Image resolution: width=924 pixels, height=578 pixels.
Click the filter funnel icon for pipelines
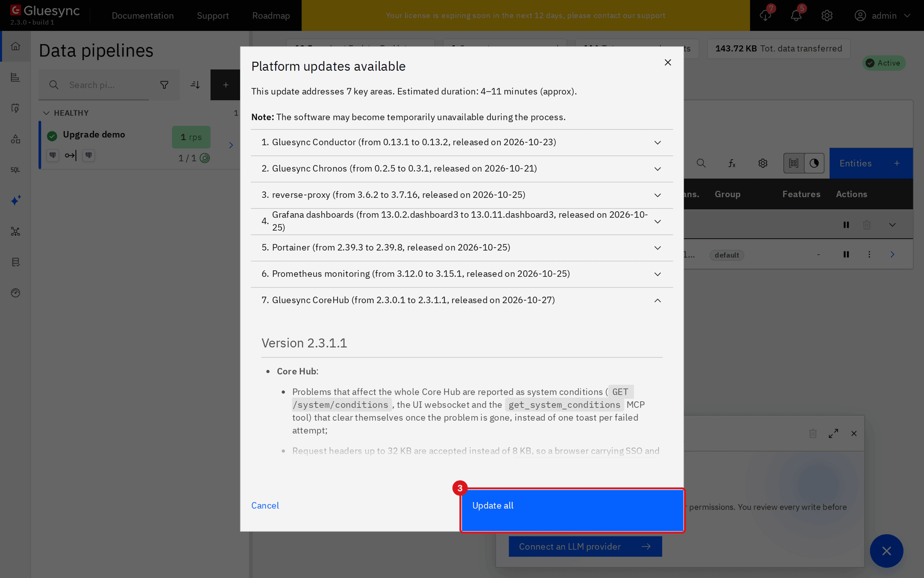coord(164,85)
